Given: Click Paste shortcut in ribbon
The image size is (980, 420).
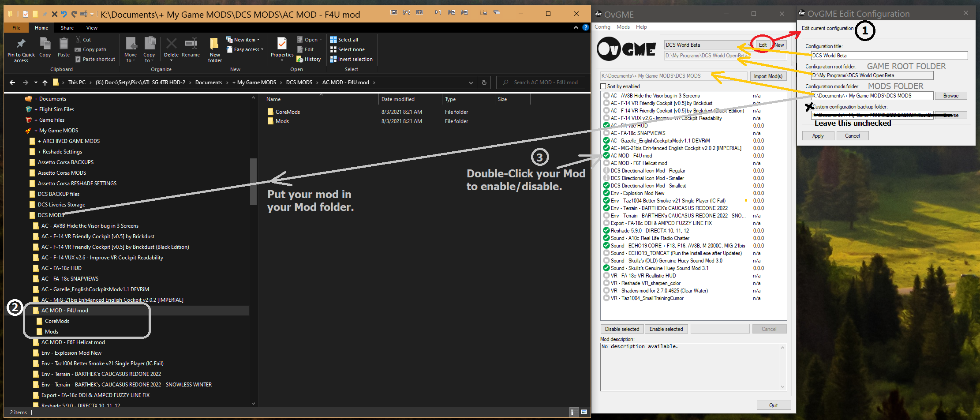Looking at the screenshot, I should click(95, 59).
